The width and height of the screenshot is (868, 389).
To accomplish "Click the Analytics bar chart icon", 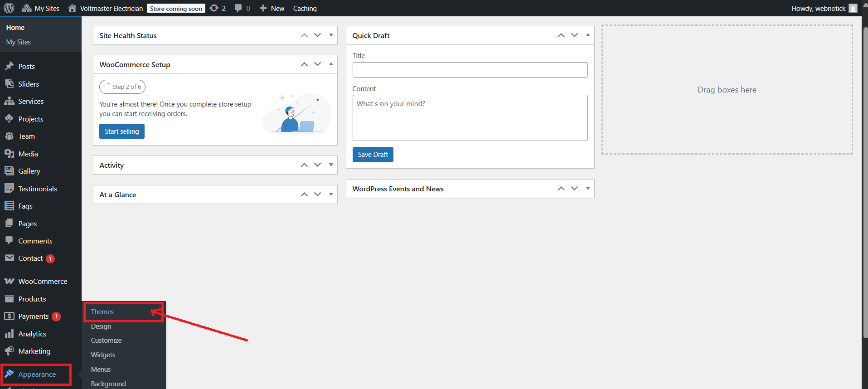I will pyautogui.click(x=9, y=334).
